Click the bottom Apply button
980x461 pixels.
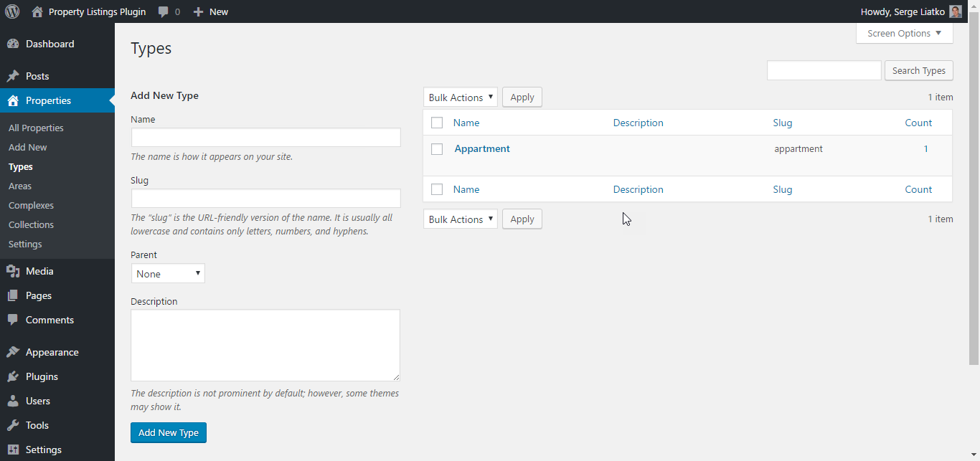tap(522, 219)
